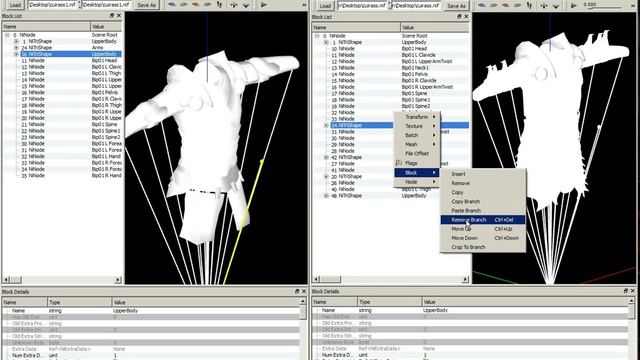This screenshot has height=360, width=640.
Task: Float the left window Block Details panel
Action: [x=297, y=291]
